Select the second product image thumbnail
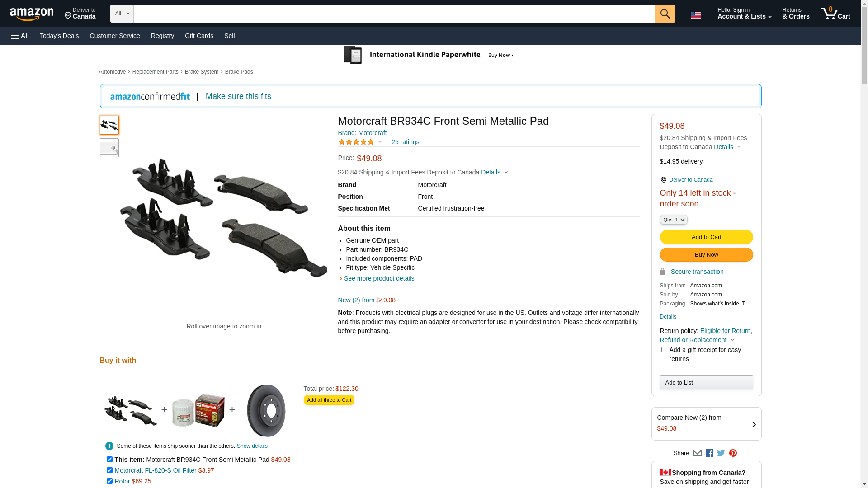The width and height of the screenshot is (868, 488). tap(109, 148)
